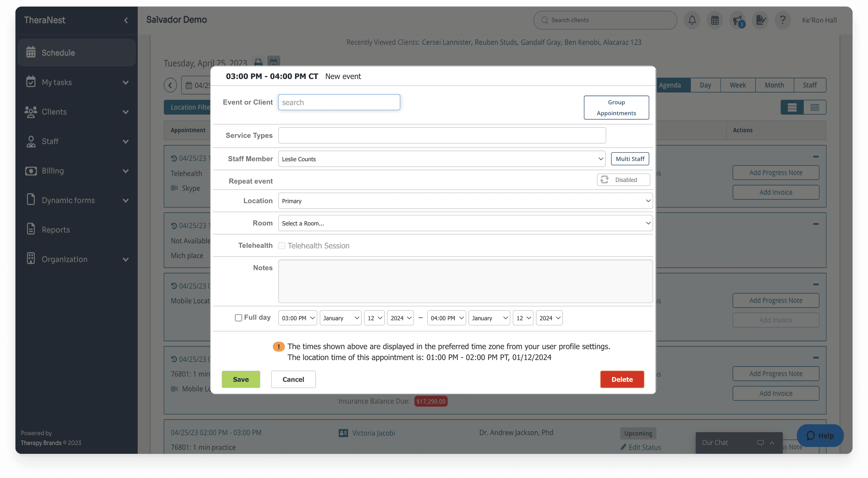Screen dimensions: 868x478
Task: Toggle the Repeat event Disabled setting
Action: tap(623, 179)
